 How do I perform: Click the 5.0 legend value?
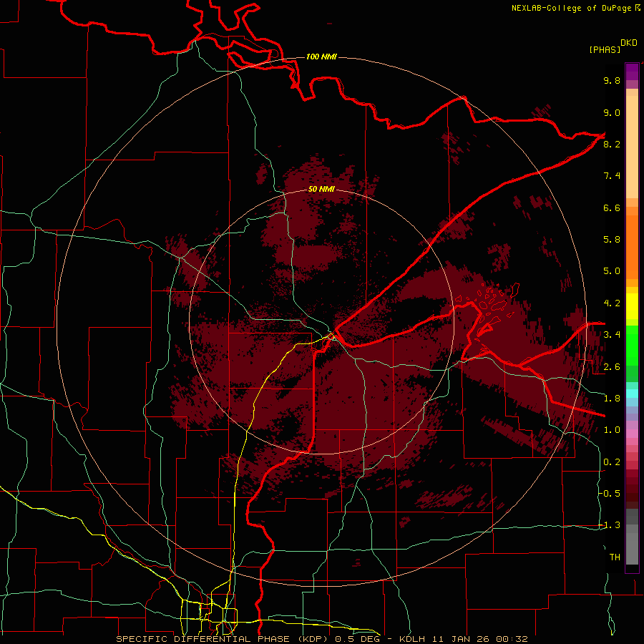click(x=612, y=271)
